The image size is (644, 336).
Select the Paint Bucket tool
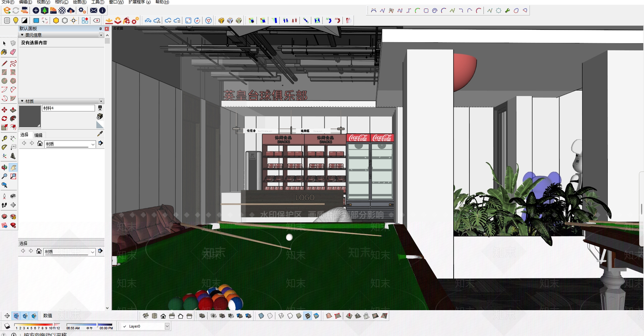tap(4, 52)
